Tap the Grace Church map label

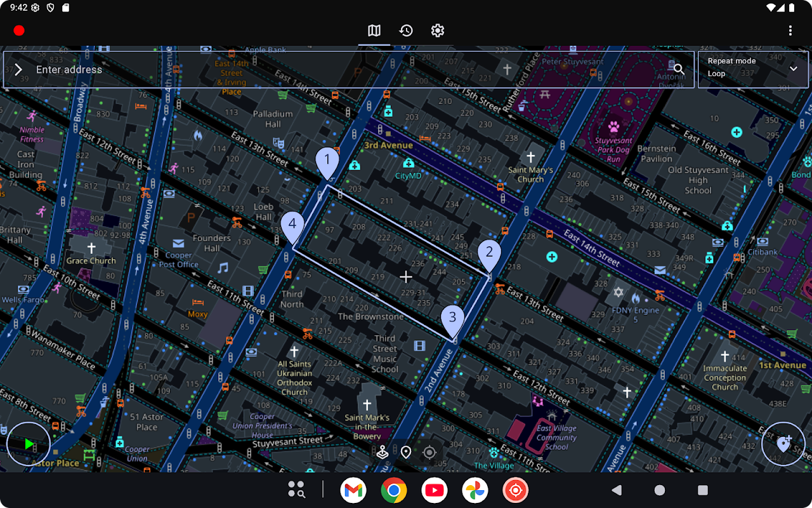[91, 261]
